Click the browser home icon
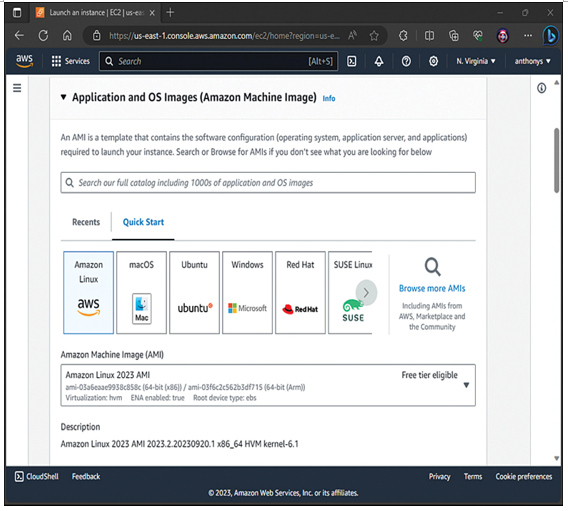 67,35
